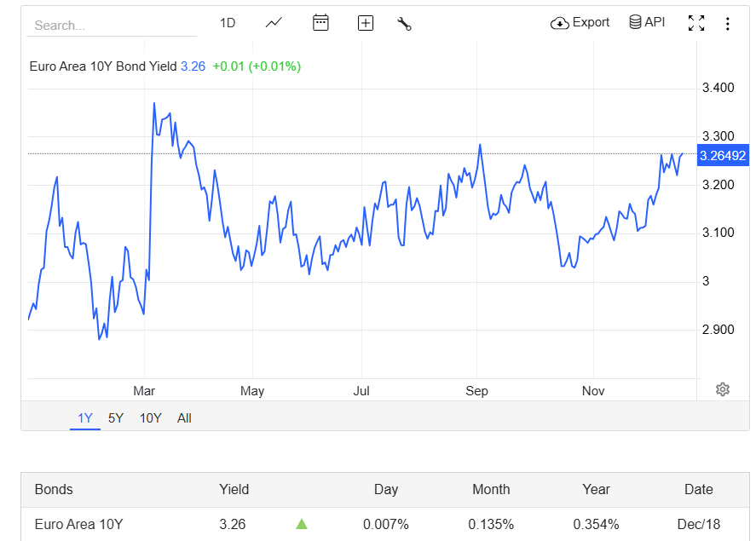Click the Export cloud download button

[580, 23]
